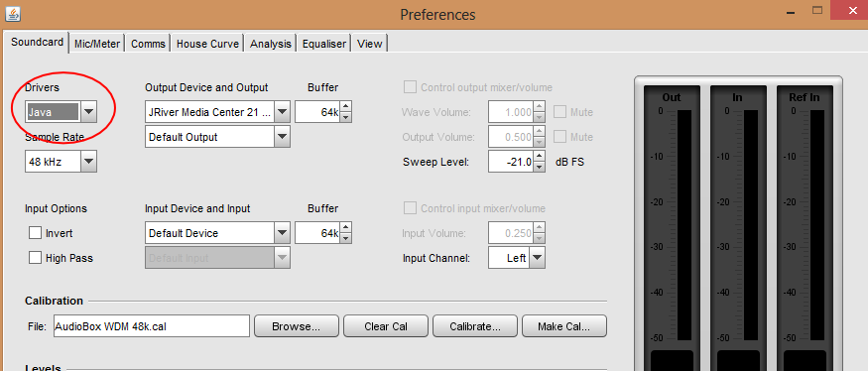Viewport: 868px width, 371px height.
Task: Click the down arrow on Sweep Level spinner
Action: tap(539, 168)
